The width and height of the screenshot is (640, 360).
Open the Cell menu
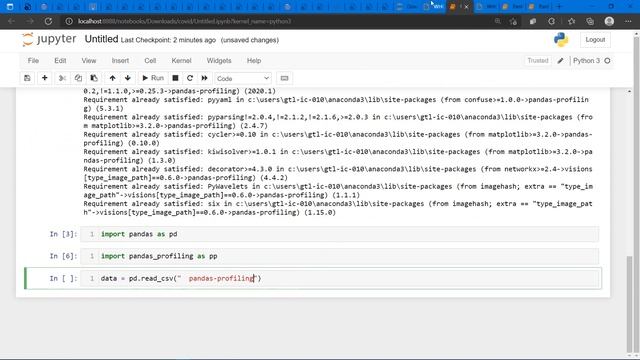150,60
